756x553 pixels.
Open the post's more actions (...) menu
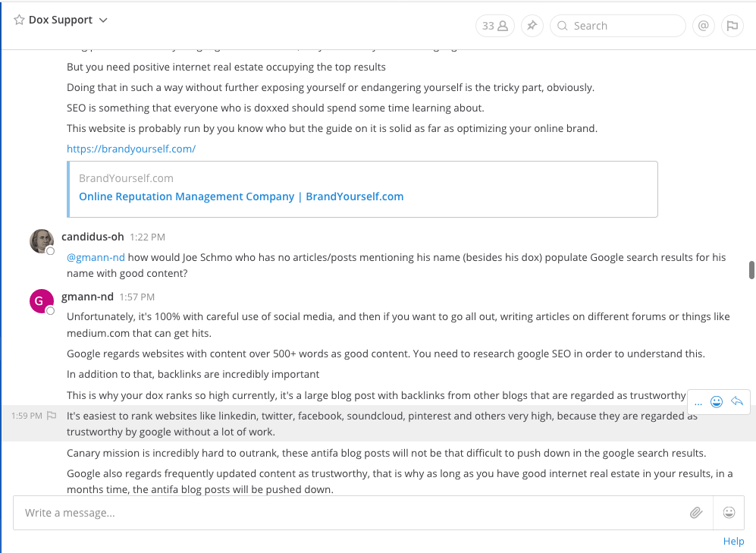point(698,401)
